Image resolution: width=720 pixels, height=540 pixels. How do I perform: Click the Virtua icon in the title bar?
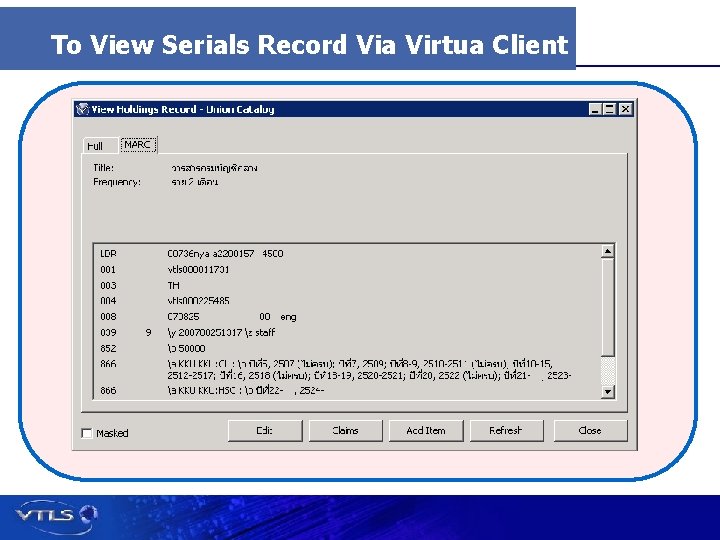(x=83, y=109)
